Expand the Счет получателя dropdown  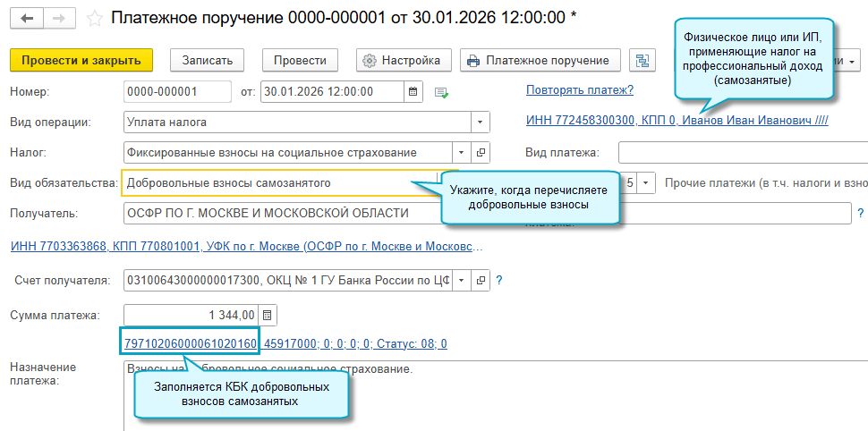click(462, 281)
